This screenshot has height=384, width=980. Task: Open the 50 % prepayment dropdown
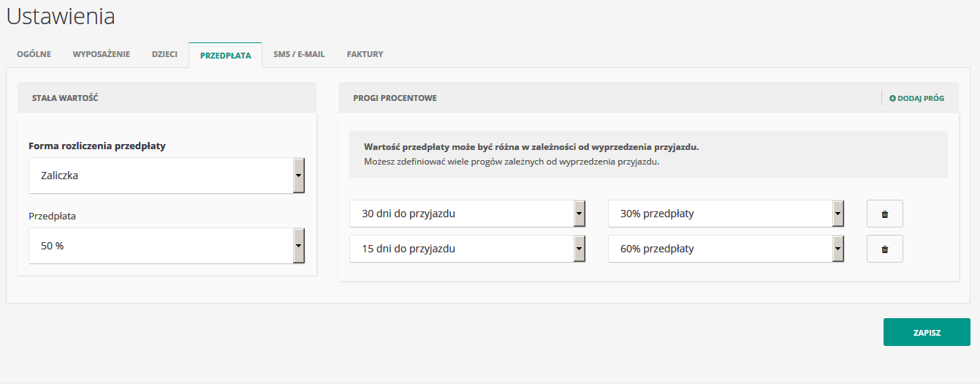tap(167, 246)
